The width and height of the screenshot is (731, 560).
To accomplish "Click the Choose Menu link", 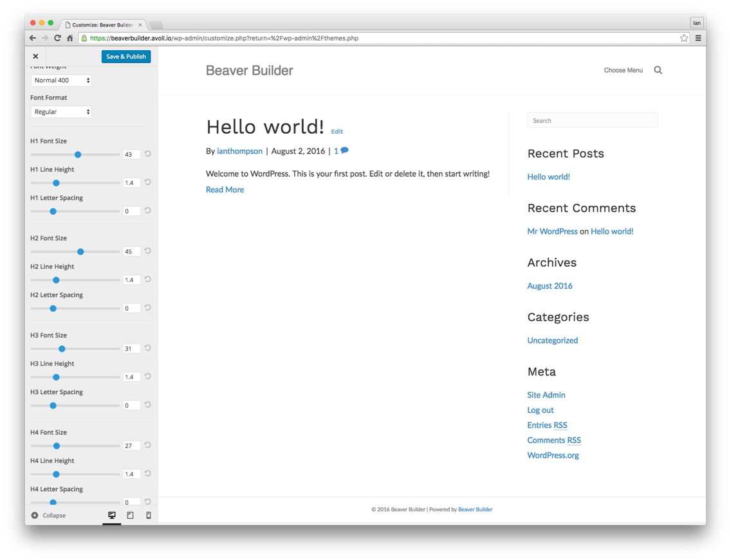I will tap(624, 70).
